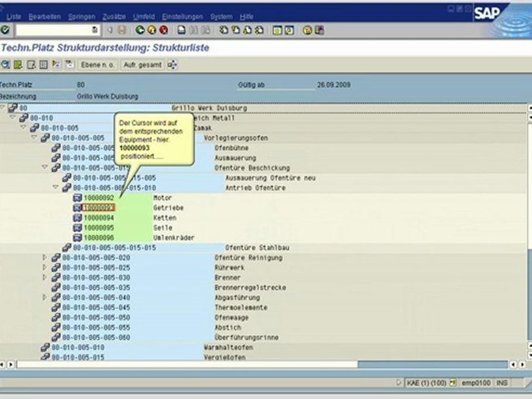Click the Expand subtree icon in application toolbar
The image size is (532, 399).
click(57, 64)
